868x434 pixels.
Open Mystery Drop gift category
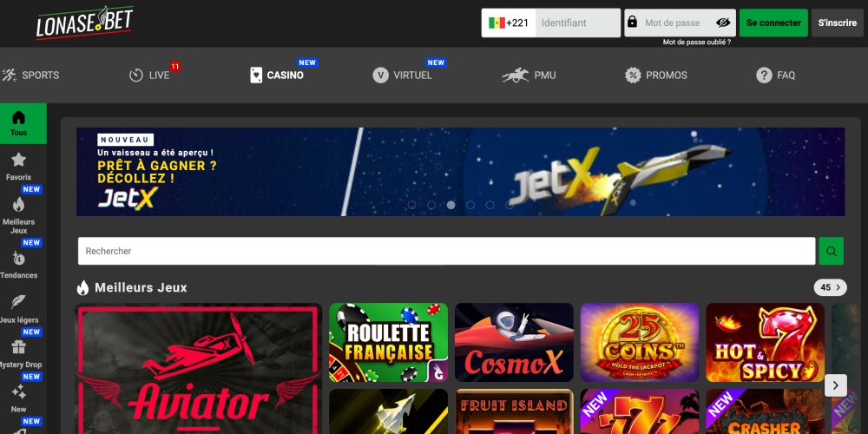(x=19, y=354)
